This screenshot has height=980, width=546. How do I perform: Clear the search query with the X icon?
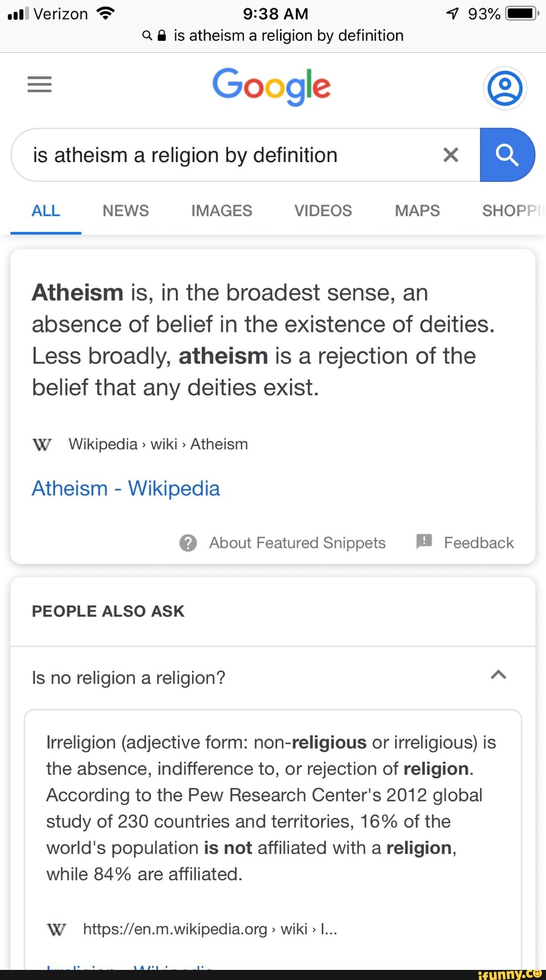(x=450, y=155)
